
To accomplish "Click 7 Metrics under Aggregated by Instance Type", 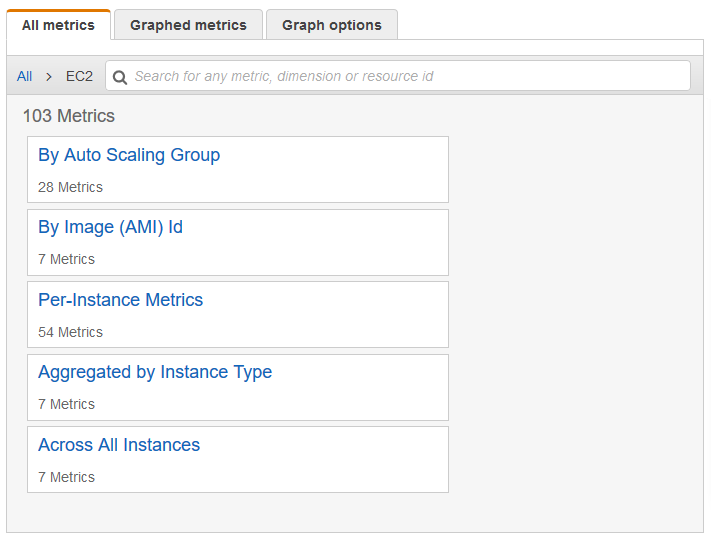I will click(x=66, y=404).
